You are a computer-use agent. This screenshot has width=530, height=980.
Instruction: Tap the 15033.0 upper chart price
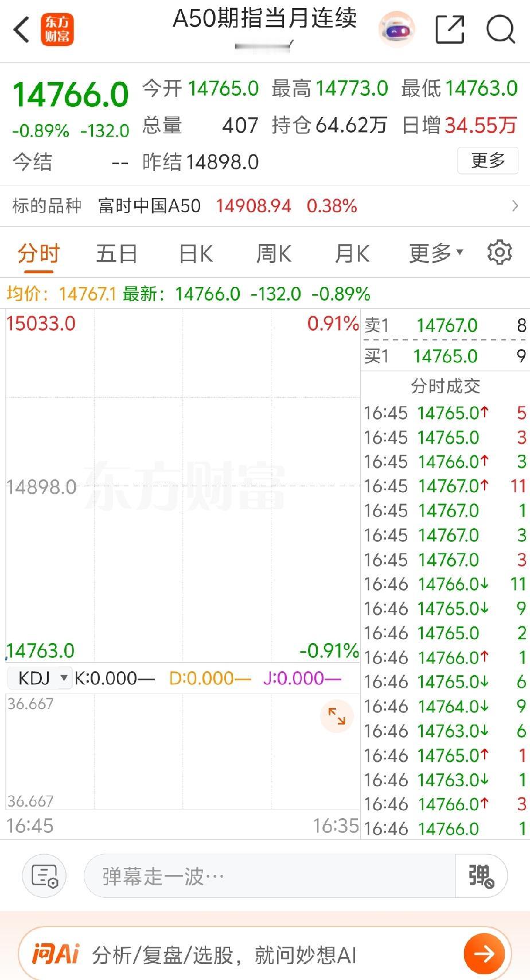(41, 323)
